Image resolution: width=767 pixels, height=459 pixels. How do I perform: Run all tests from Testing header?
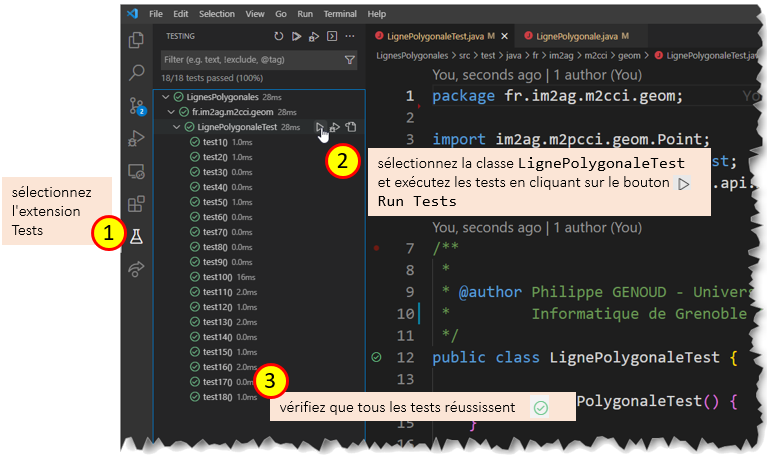[x=296, y=37]
